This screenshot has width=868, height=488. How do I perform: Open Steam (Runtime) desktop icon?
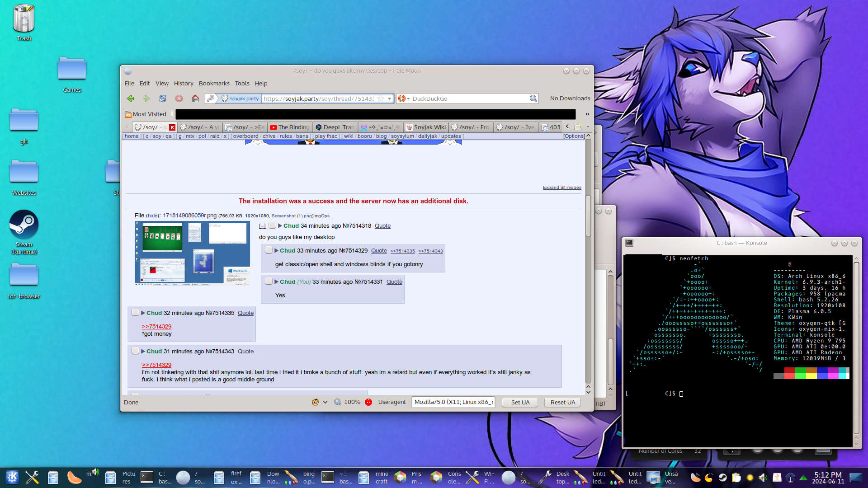click(x=24, y=225)
